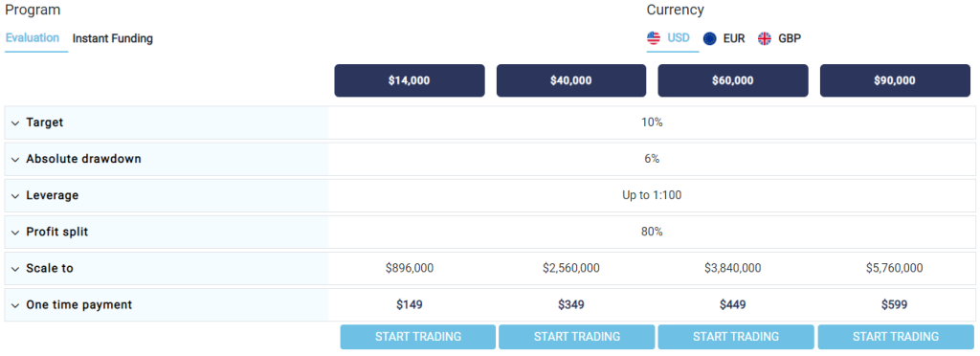Select the Evaluation program tab
Image resolution: width=980 pixels, height=356 pixels.
pyautogui.click(x=33, y=37)
